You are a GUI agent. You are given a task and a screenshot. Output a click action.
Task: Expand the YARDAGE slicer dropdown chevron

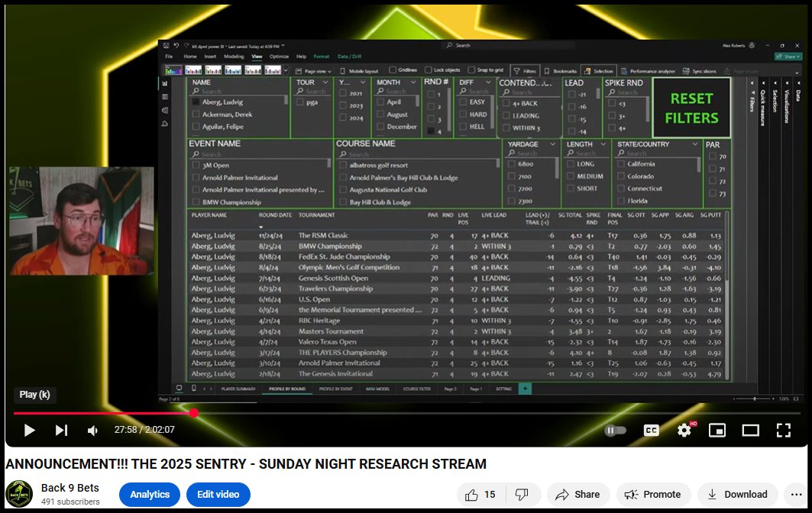(552, 144)
